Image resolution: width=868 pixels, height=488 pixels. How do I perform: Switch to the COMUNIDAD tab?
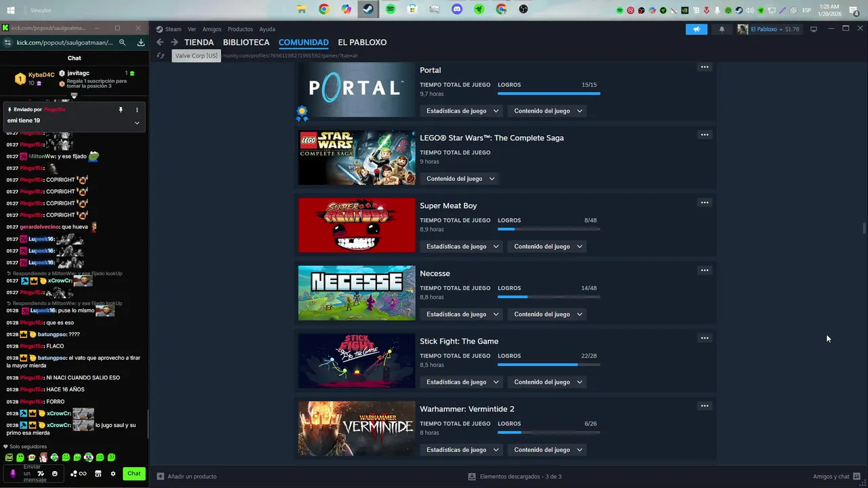pos(304,42)
